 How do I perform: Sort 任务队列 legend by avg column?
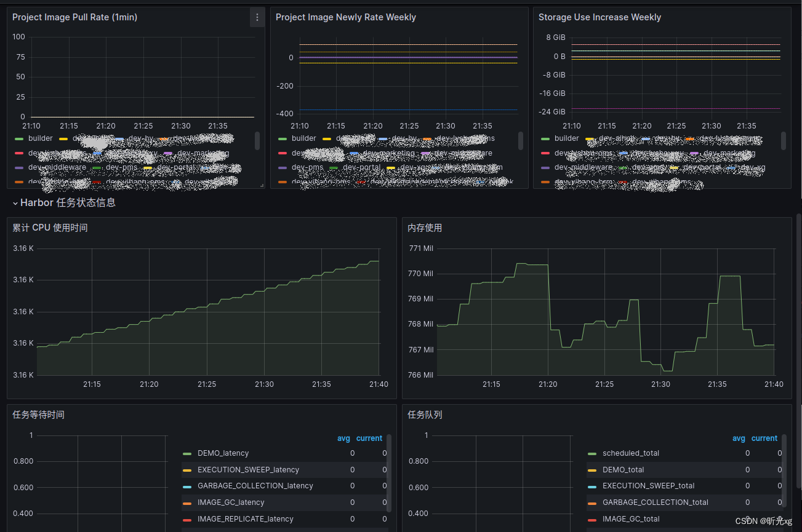739,439
